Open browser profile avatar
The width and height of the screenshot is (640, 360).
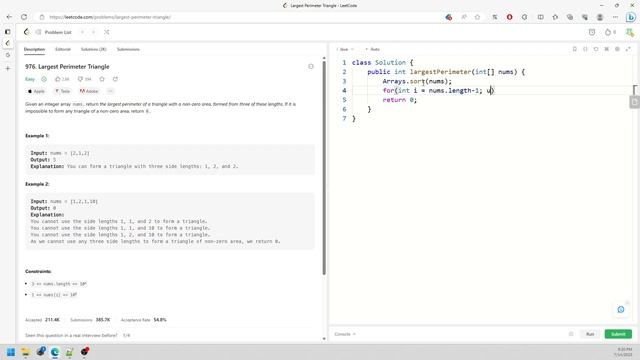pos(600,17)
